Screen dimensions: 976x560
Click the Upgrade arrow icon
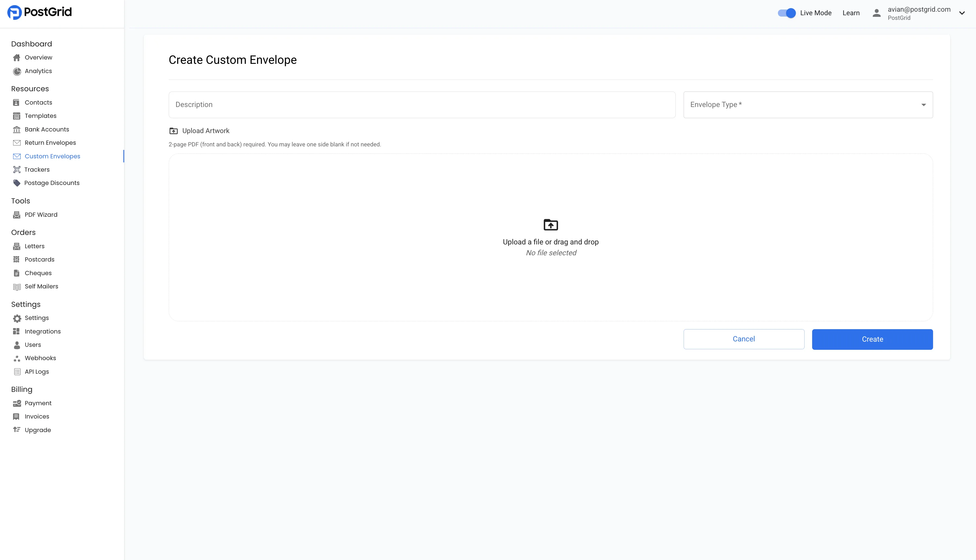point(17,430)
